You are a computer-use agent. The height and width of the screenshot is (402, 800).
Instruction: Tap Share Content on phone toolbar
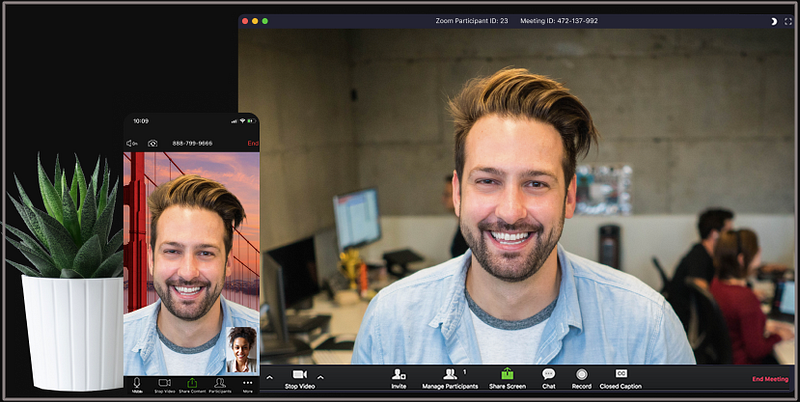[x=192, y=385]
